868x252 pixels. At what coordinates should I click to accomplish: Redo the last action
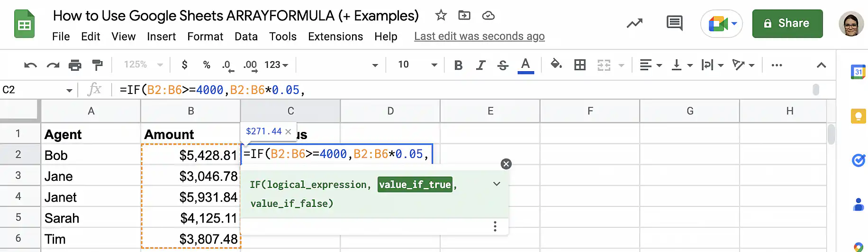click(53, 65)
